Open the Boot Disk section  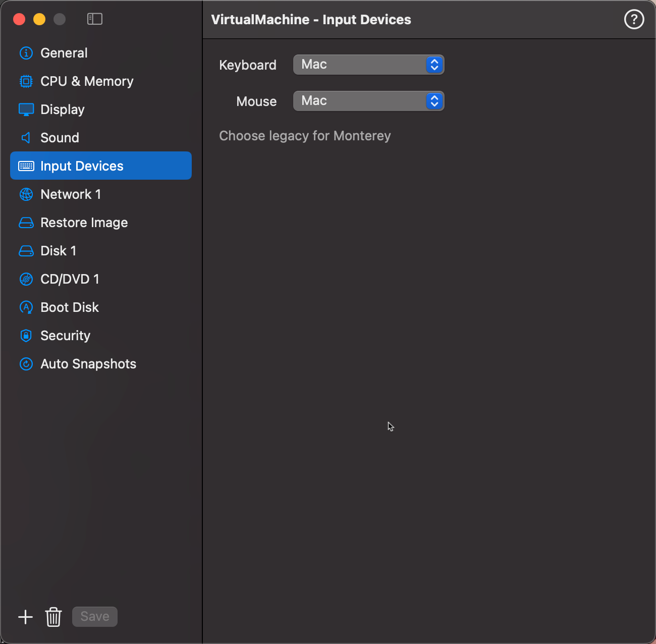(70, 307)
